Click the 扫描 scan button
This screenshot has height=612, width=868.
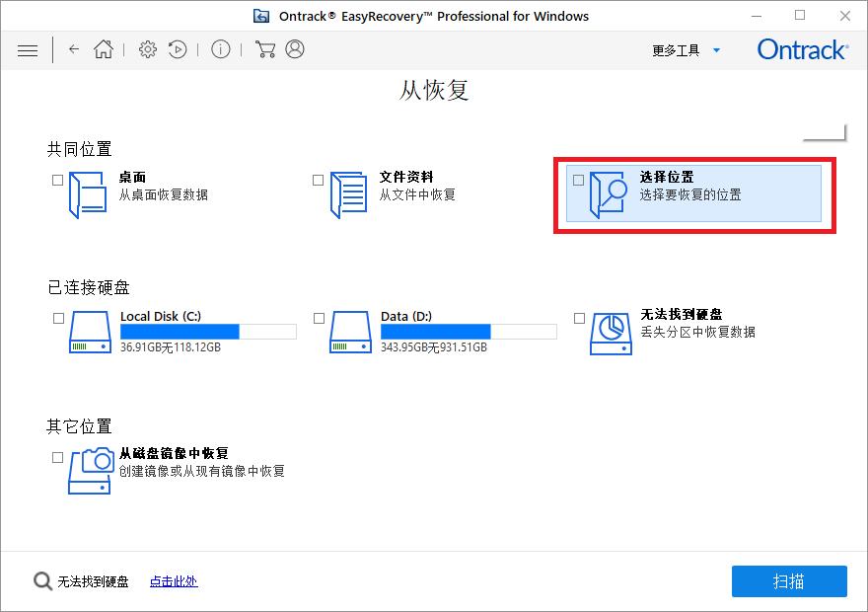tap(789, 581)
